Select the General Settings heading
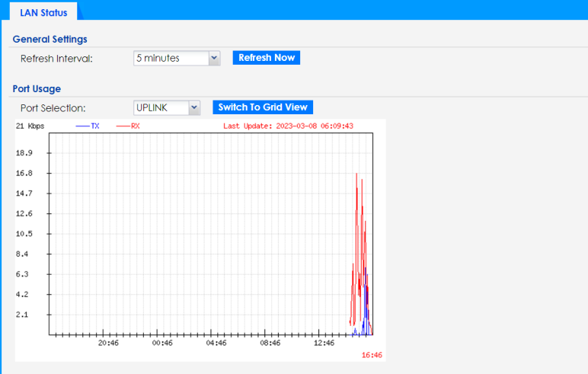This screenshot has width=588, height=374. coord(50,39)
